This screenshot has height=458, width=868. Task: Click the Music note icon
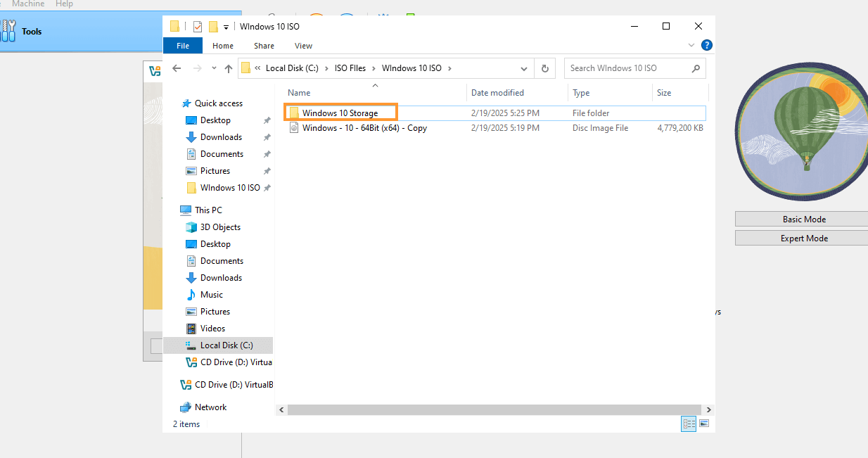click(x=191, y=295)
